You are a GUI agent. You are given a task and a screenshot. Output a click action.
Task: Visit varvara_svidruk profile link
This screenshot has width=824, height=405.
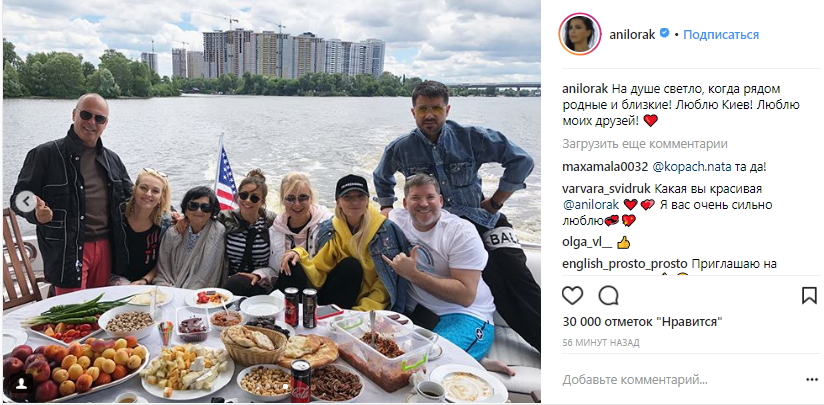(606, 189)
